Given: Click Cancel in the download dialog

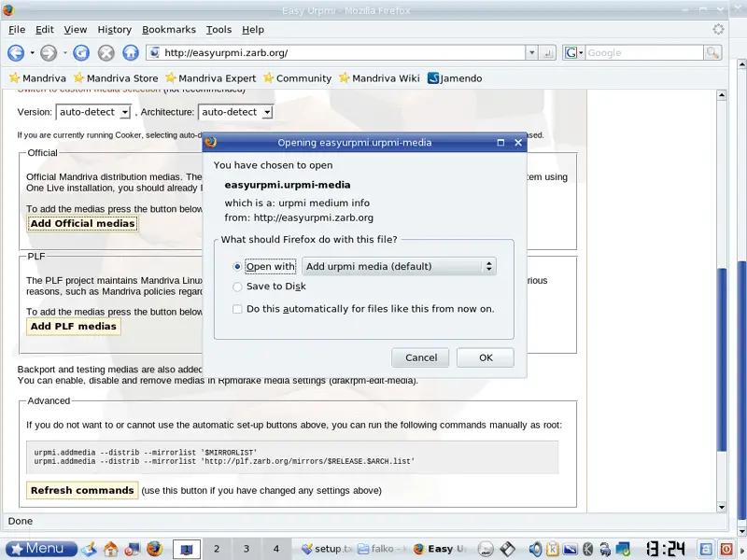Looking at the screenshot, I should (x=421, y=357).
